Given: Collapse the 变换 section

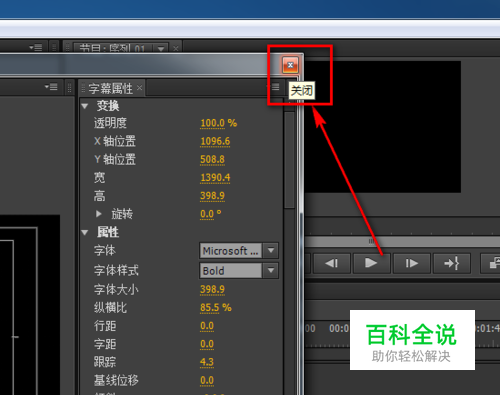Looking at the screenshot, I should coord(85,106).
